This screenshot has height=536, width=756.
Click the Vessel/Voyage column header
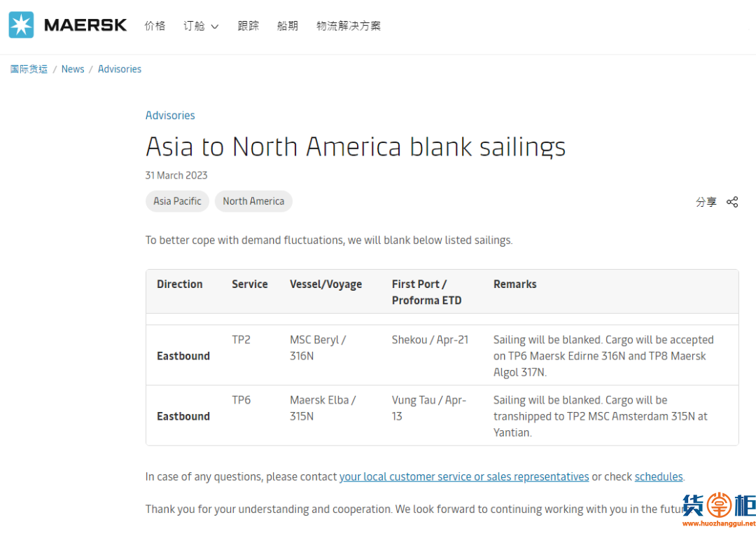pyautogui.click(x=325, y=284)
